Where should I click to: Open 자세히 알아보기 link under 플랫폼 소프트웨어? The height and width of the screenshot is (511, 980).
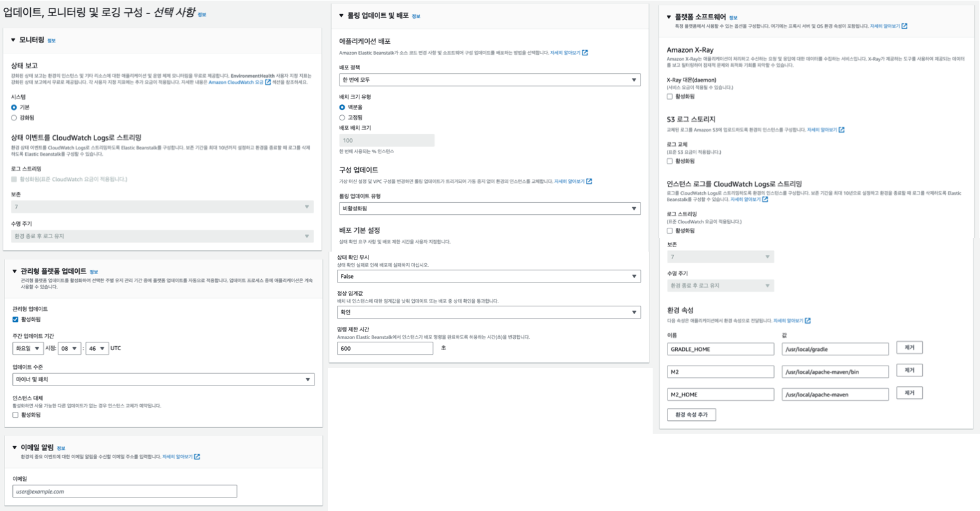click(889, 26)
